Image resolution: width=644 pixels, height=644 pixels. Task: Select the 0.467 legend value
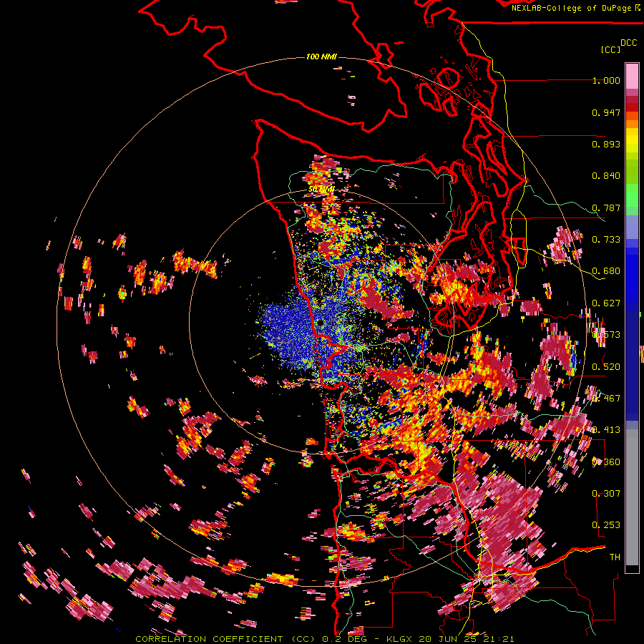606,399
